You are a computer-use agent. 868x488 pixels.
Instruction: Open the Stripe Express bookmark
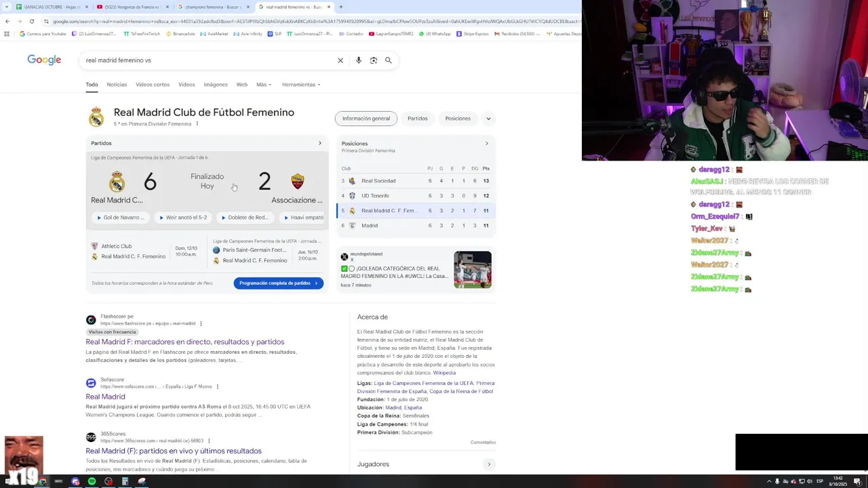(x=473, y=34)
